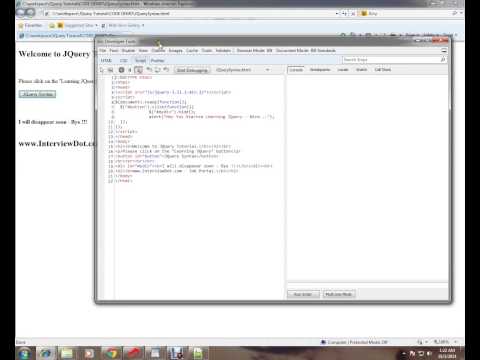Click Internet Explorer taskbar icon
The width and height of the screenshot is (480, 360).
[46, 353]
